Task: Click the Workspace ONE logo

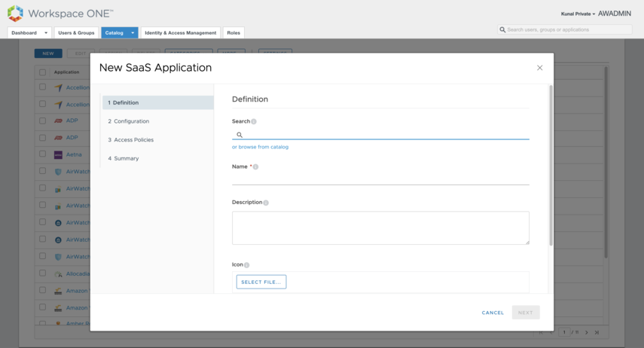Action: [x=15, y=14]
